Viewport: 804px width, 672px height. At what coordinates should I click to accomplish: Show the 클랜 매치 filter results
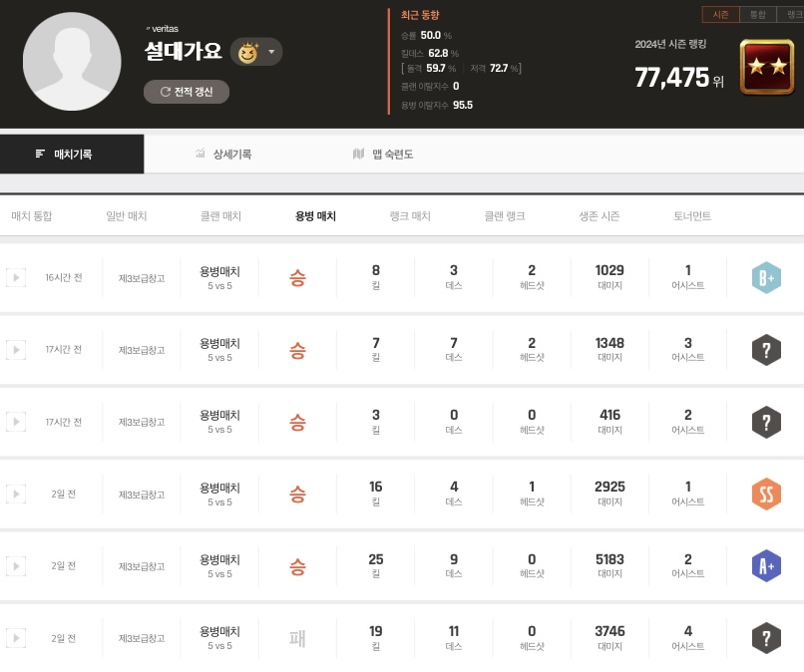(220, 216)
